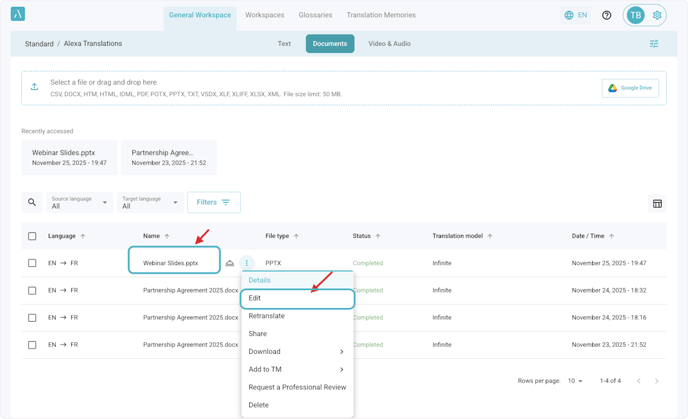This screenshot has width=688, height=419.
Task: Click the upload file icon
Action: tap(34, 87)
